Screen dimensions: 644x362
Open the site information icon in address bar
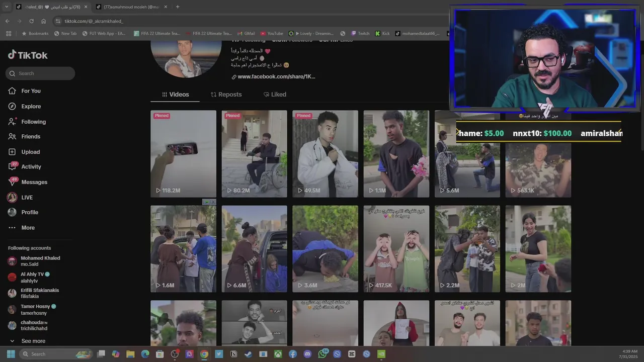58,21
